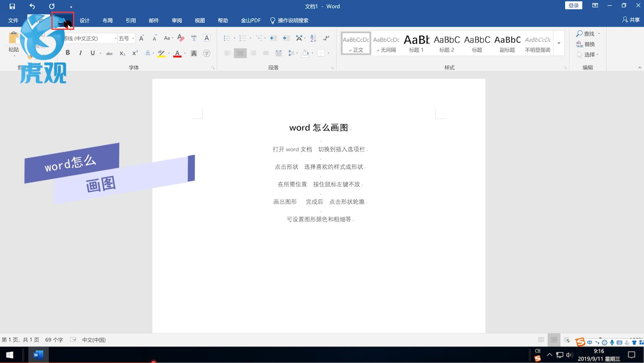This screenshot has height=363, width=644.
Task: Apply character border icon
Action: pyautogui.click(x=207, y=38)
